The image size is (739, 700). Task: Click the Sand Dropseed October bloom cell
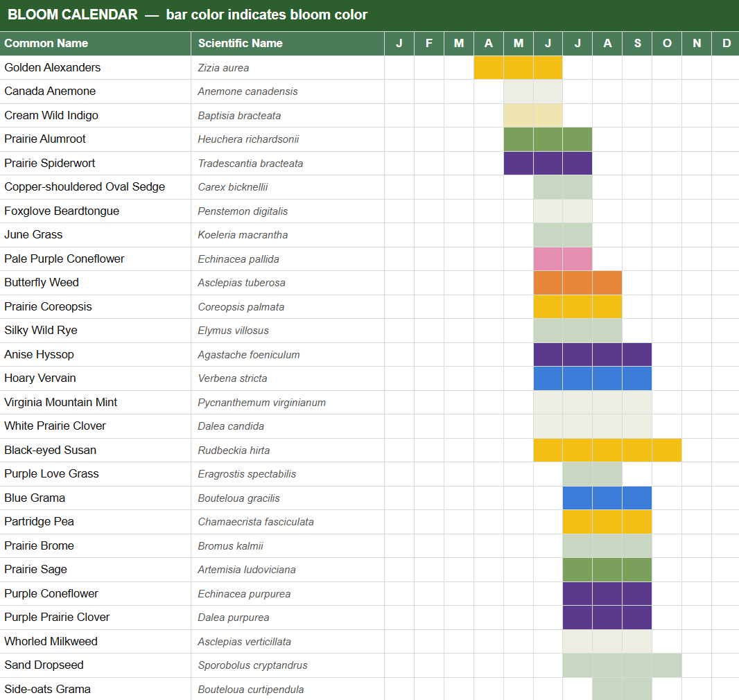(667, 665)
